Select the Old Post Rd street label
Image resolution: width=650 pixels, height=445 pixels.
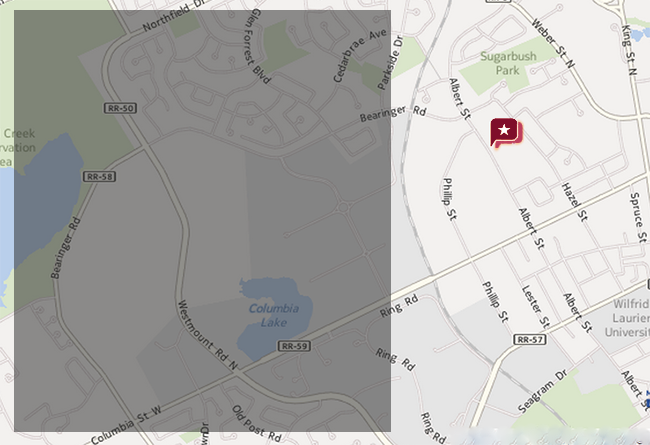point(257,423)
